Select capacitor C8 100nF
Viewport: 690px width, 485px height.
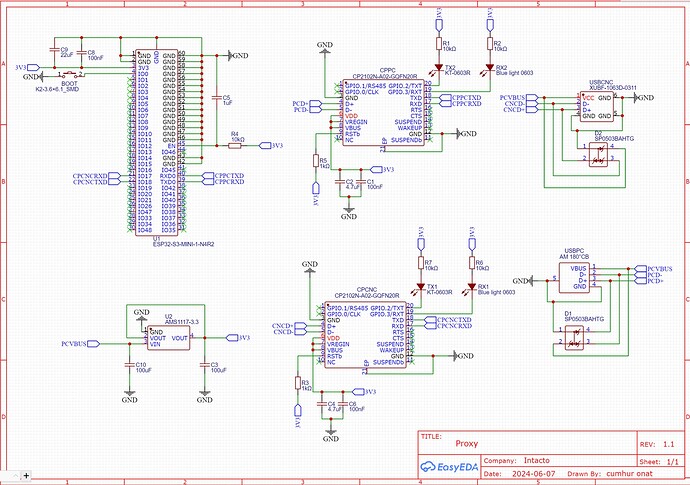(81, 52)
